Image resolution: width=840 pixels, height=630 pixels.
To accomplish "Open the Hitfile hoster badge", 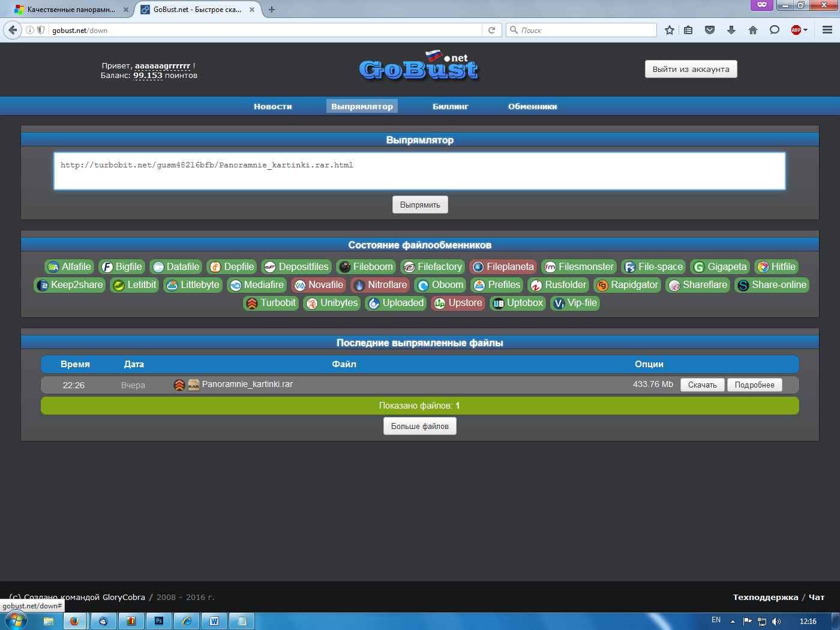I will (x=776, y=267).
